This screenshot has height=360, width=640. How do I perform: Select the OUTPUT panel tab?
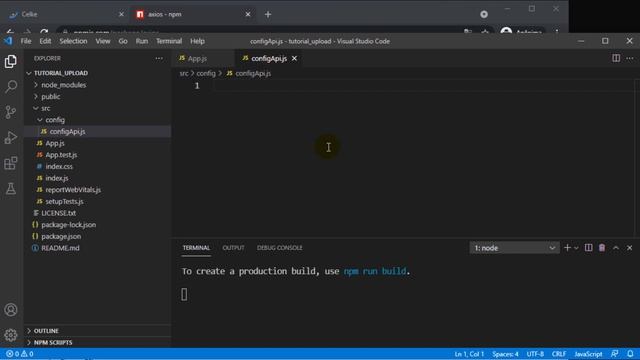click(x=233, y=248)
